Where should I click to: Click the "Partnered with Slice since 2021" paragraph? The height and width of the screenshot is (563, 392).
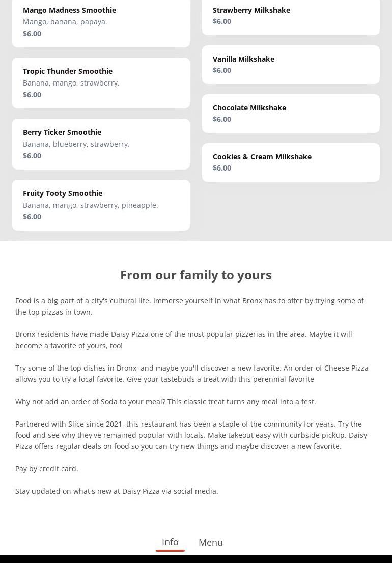[x=191, y=435]
